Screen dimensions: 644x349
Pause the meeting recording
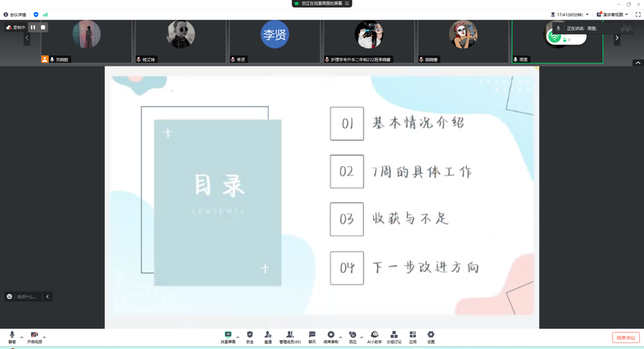point(33,27)
